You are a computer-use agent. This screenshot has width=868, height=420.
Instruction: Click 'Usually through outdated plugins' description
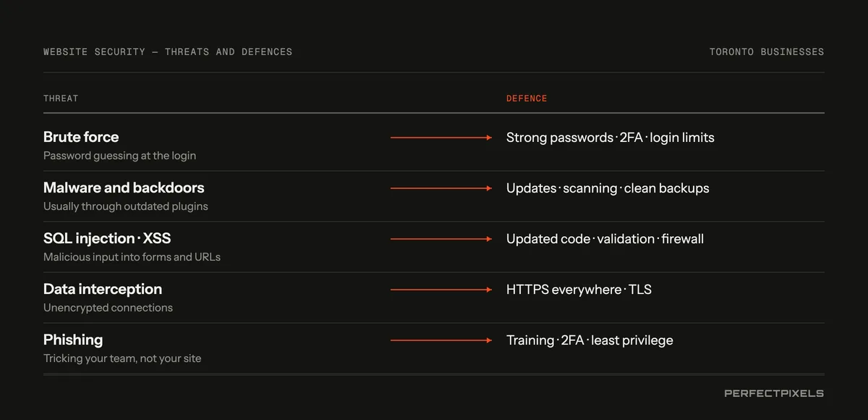(126, 206)
